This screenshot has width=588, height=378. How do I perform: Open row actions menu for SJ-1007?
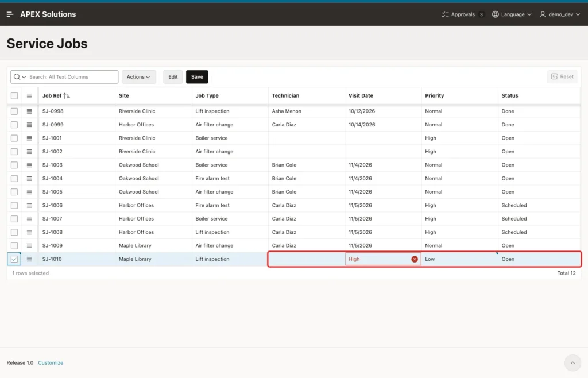pos(29,219)
